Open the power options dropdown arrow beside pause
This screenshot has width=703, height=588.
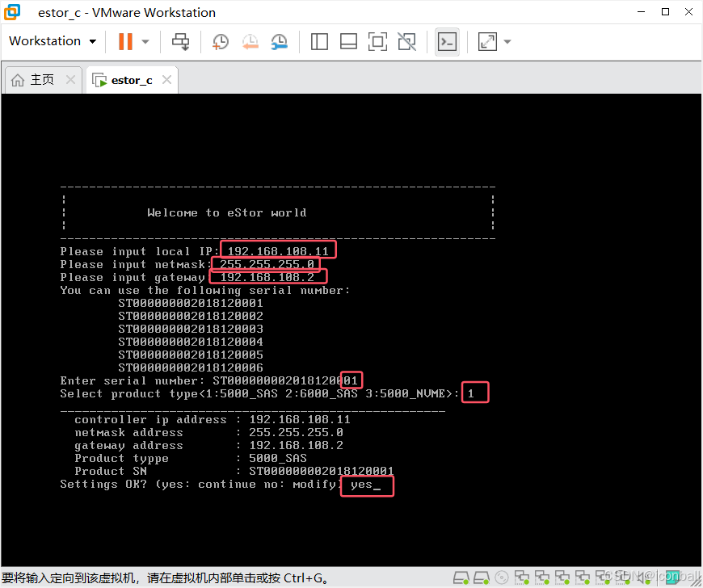pyautogui.click(x=145, y=42)
